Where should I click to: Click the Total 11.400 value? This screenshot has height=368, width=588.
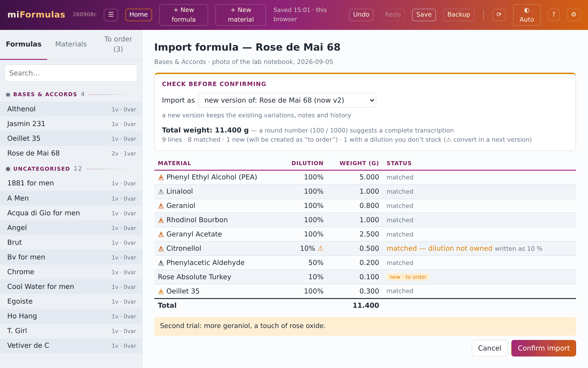point(366,305)
